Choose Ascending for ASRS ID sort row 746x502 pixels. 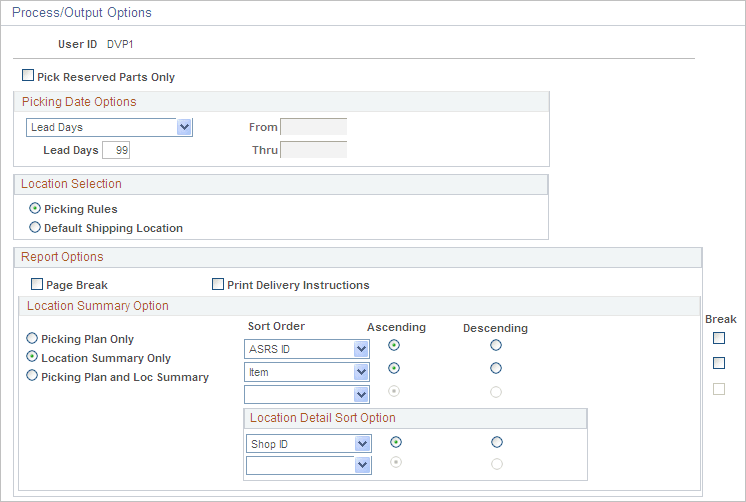click(394, 345)
